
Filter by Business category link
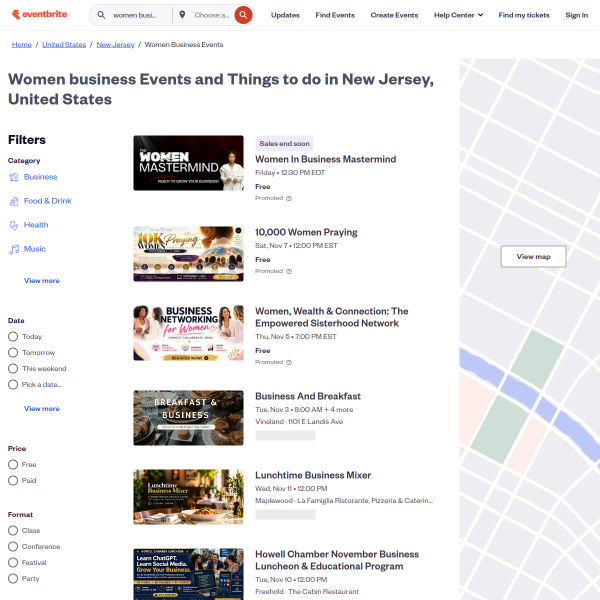coord(41,177)
